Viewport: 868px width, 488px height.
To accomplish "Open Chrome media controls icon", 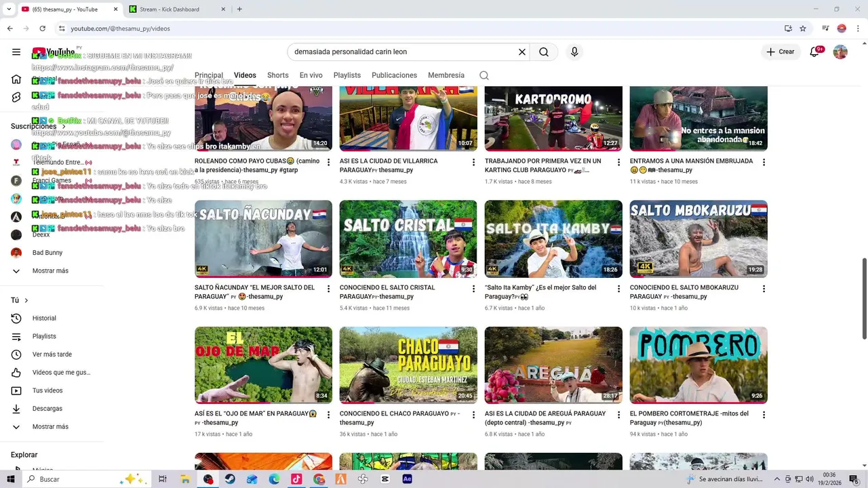I will click(x=825, y=28).
